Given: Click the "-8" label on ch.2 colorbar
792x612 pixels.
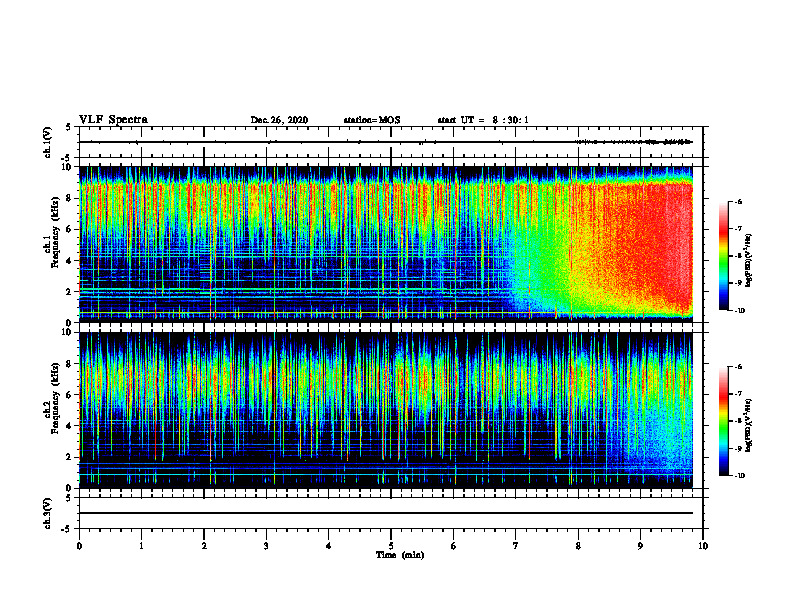Looking at the screenshot, I should (x=738, y=421).
